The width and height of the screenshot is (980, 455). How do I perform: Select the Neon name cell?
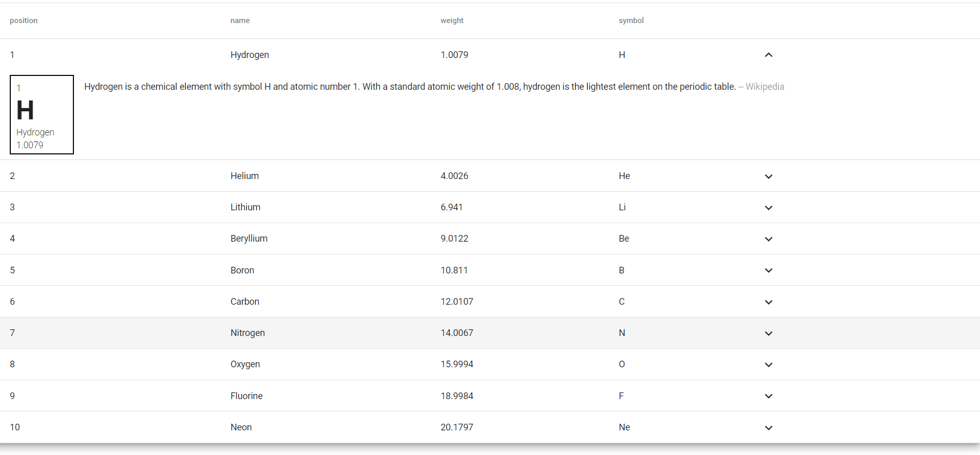(x=241, y=427)
